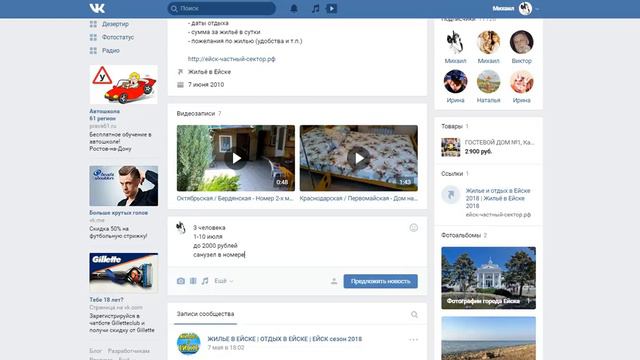The image size is (640, 360).
Task: Click the calendar icon beside 7 июня 2010
Action: pyautogui.click(x=180, y=84)
